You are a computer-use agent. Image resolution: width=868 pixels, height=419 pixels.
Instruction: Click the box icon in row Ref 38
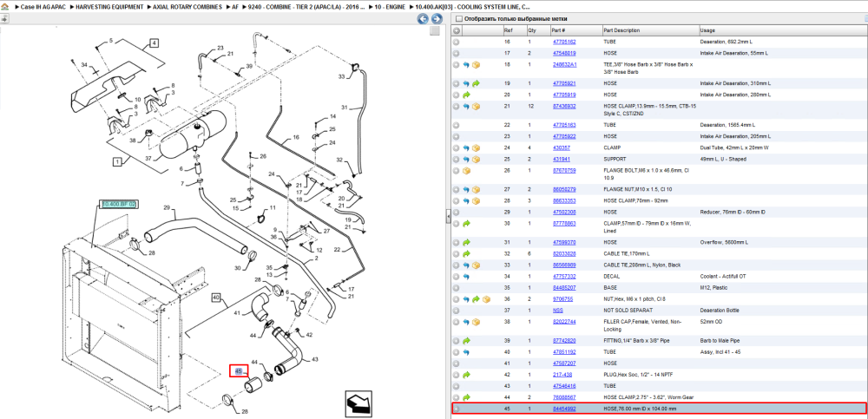point(476,322)
